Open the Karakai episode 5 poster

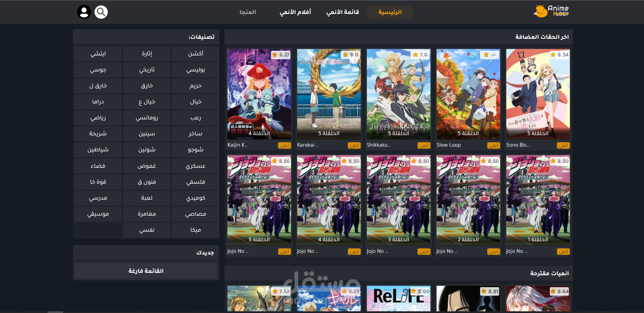click(x=329, y=94)
